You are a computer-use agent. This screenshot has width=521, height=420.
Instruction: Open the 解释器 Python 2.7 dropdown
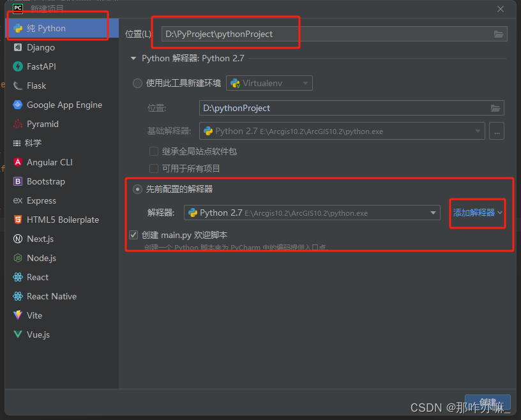click(x=312, y=213)
